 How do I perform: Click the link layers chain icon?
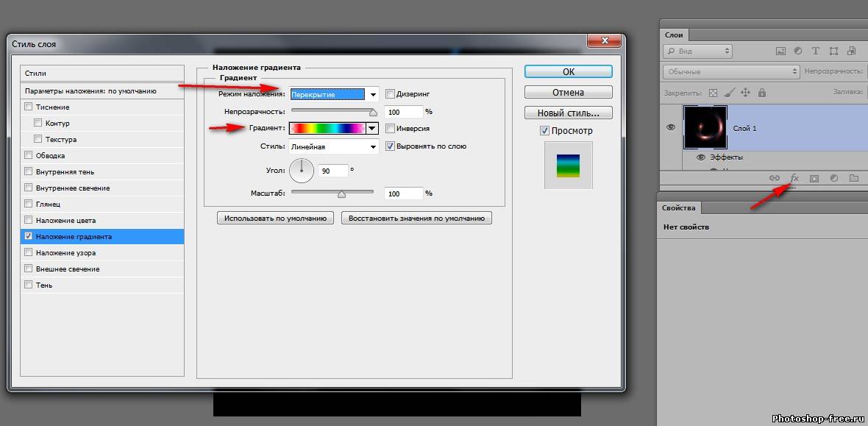(774, 178)
